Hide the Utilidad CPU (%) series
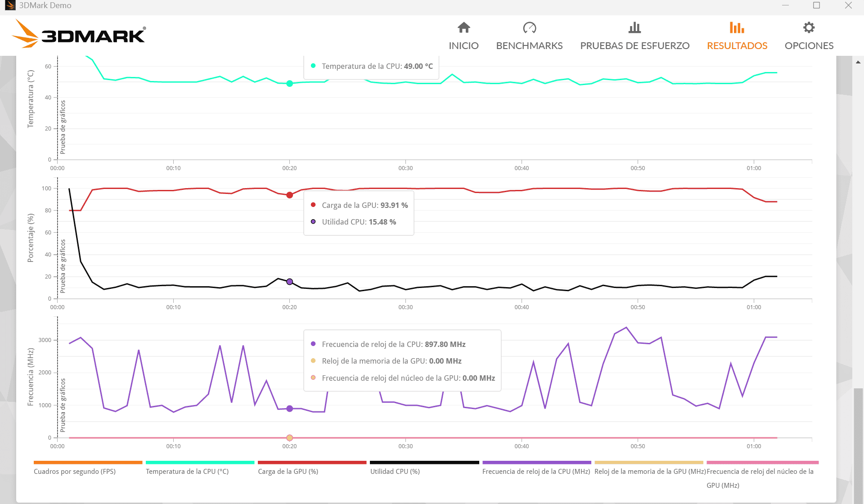Image resolution: width=864 pixels, height=504 pixels. point(395,471)
